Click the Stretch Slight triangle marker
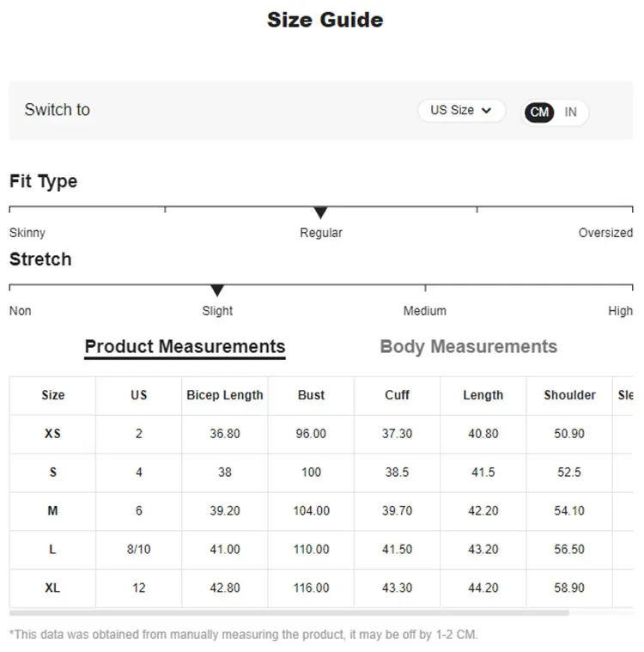Screen dimensions: 644x652 (217, 290)
